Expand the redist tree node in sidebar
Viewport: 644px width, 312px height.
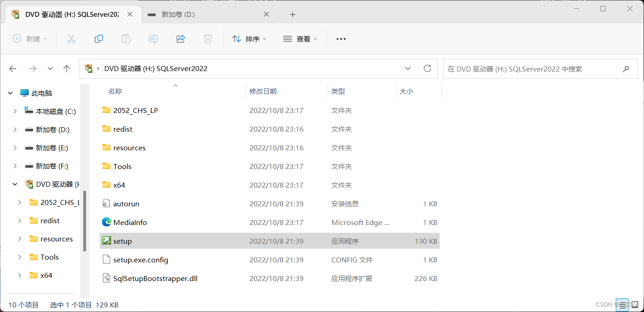tap(20, 220)
